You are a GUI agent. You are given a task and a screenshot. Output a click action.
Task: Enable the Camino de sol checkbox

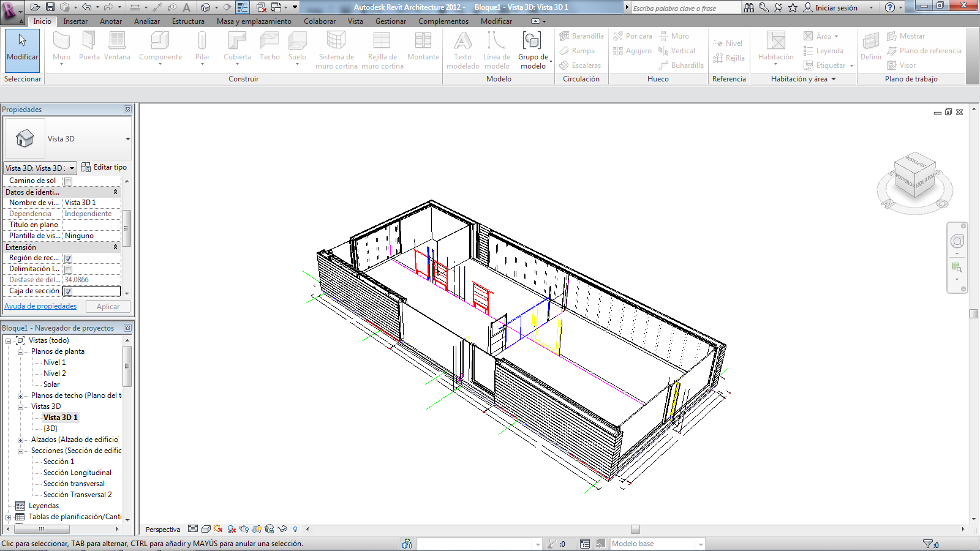pos(67,181)
